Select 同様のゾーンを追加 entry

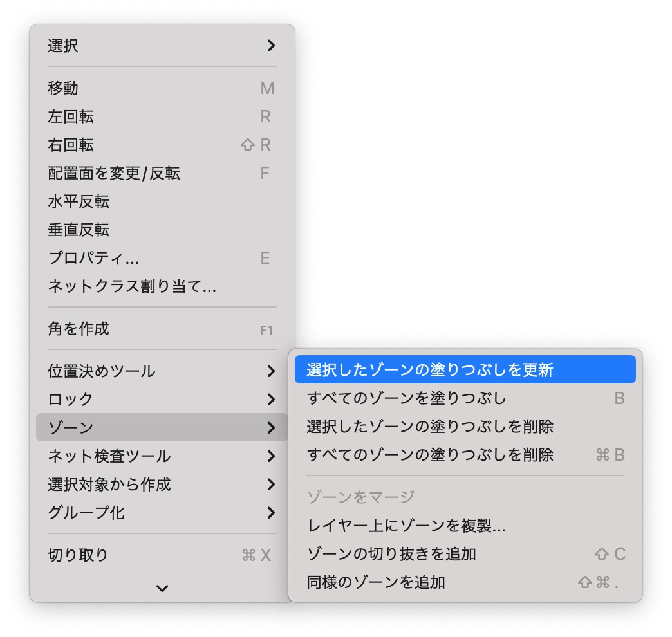(465, 582)
